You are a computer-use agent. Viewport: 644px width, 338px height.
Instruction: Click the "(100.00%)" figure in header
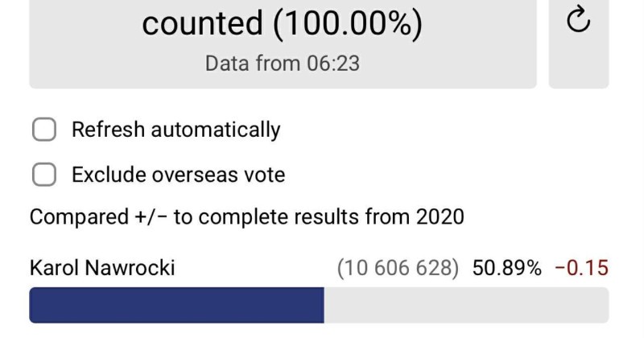[x=346, y=24]
